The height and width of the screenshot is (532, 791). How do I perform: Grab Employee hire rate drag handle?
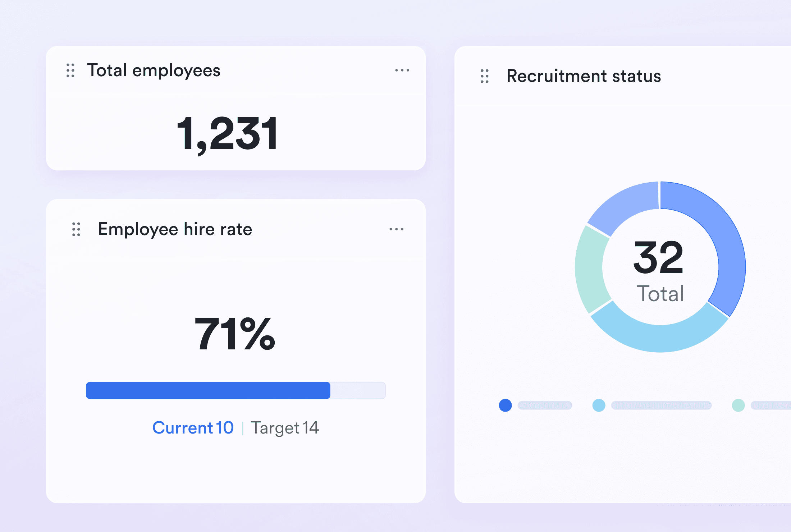tap(76, 229)
